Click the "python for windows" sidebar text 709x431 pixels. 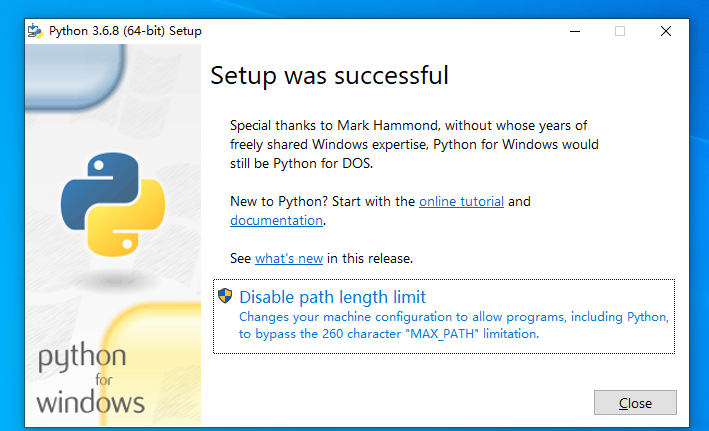[90, 380]
